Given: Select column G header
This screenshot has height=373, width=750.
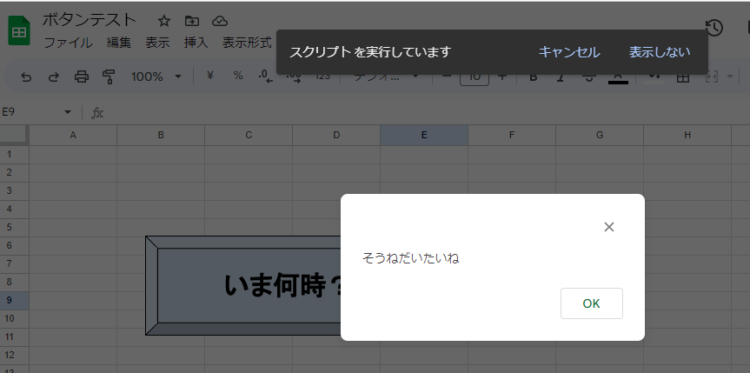Looking at the screenshot, I should click(599, 135).
